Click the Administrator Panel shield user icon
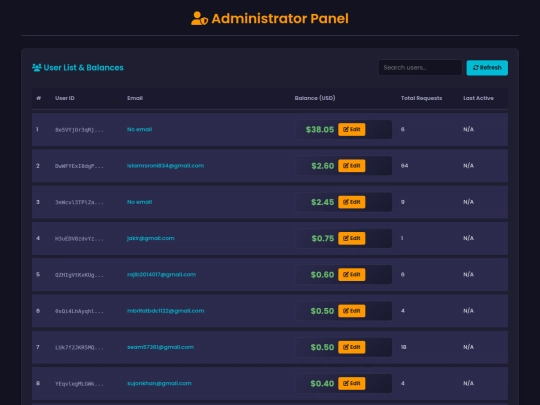Screen dimensions: 540x405 click(199, 19)
